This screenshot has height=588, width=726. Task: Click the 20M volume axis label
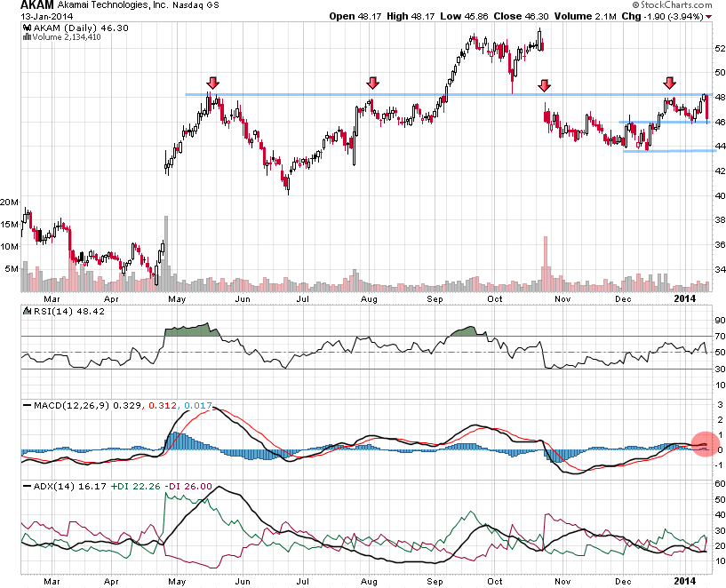[9, 203]
